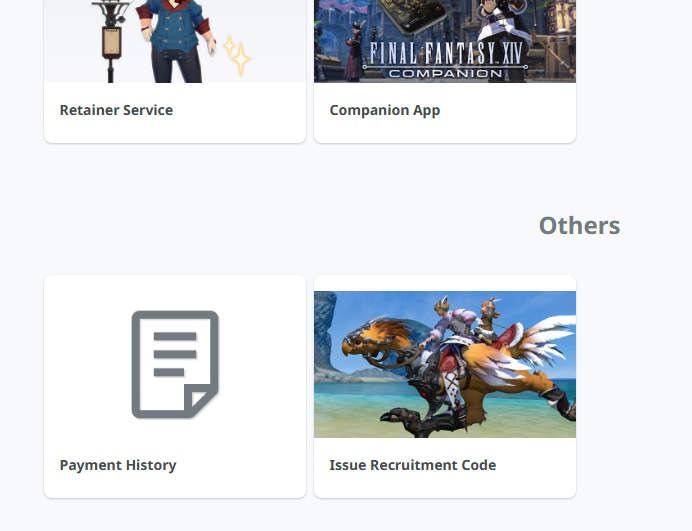The width and height of the screenshot is (692, 531).
Task: Click the folded corner of the document icon
Action: tap(203, 402)
